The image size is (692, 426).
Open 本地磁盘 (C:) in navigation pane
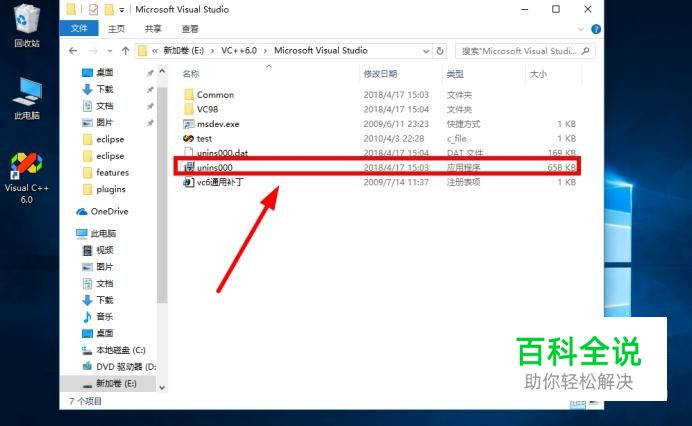114,350
